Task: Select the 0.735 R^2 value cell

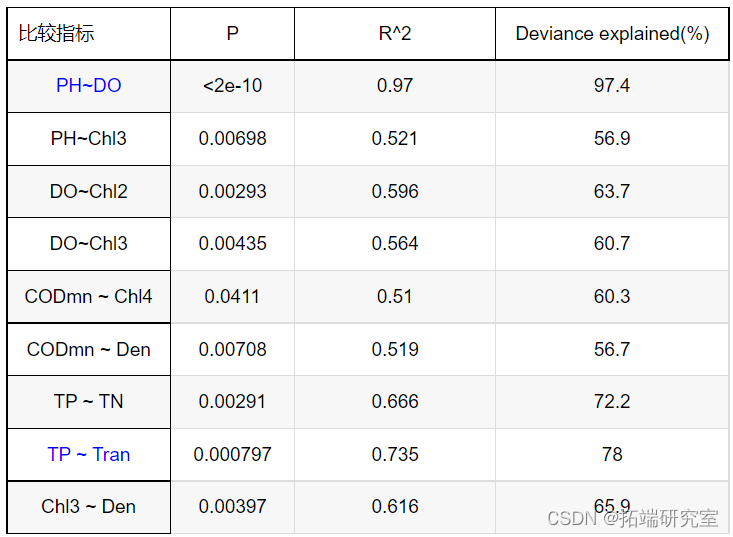Action: (x=394, y=454)
